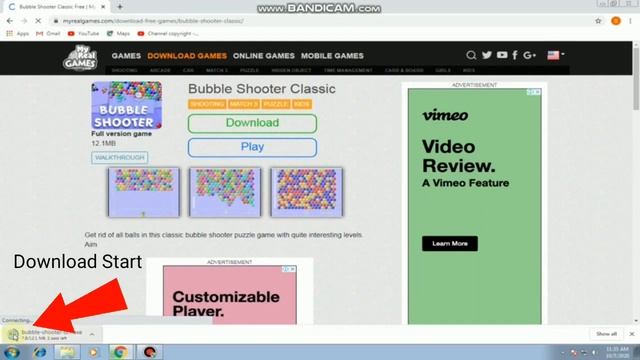Open File Explorer from taskbar
Image resolution: width=640 pixels, height=360 pixels.
click(x=67, y=352)
